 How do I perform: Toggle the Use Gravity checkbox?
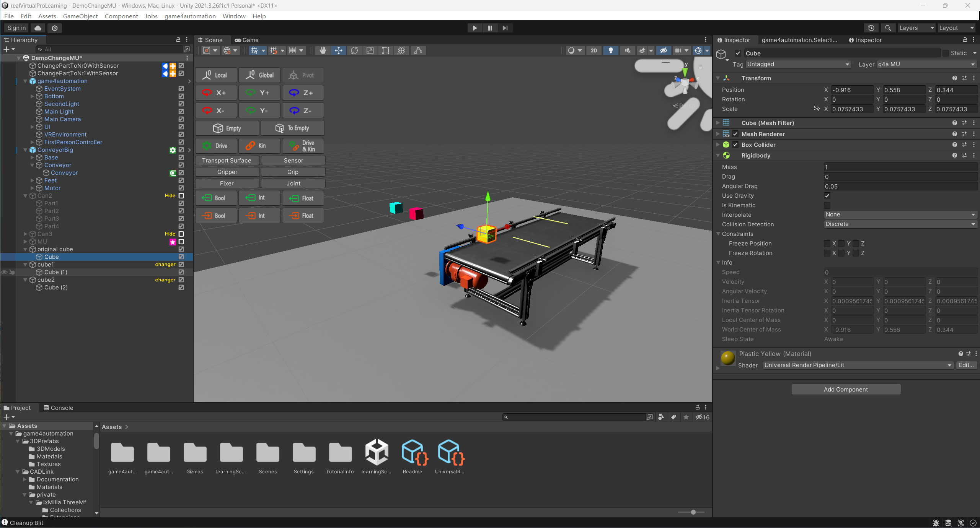click(827, 196)
